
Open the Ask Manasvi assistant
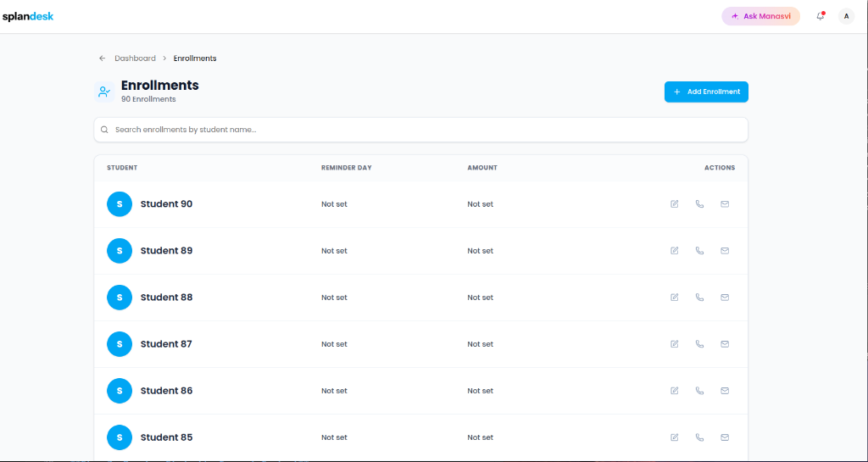pyautogui.click(x=760, y=16)
